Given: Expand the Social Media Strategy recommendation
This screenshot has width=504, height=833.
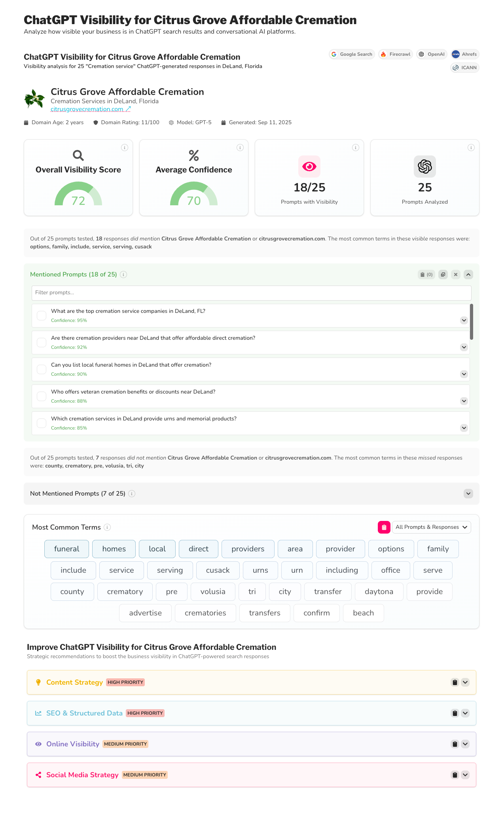Looking at the screenshot, I should pyautogui.click(x=465, y=775).
